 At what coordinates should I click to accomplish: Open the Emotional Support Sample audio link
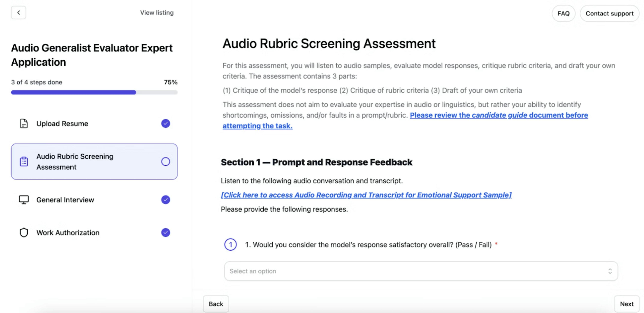[366, 195]
